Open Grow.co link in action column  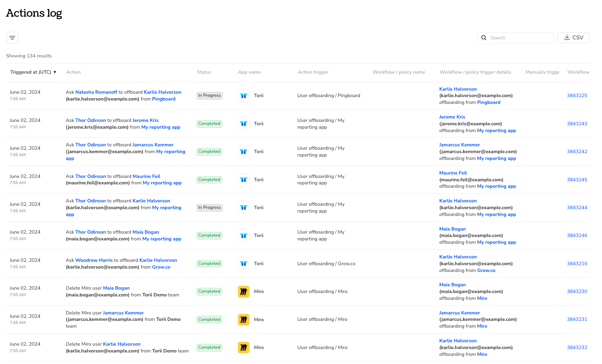tap(161, 267)
